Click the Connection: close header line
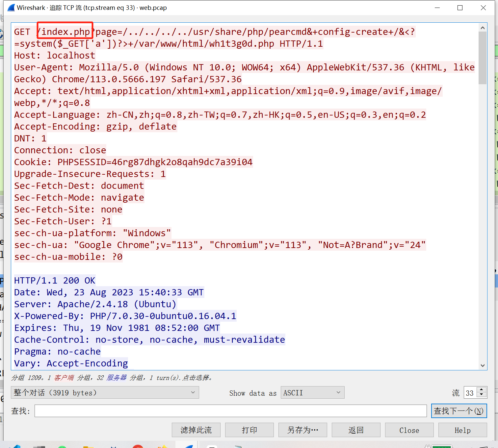This screenshot has height=448, width=498. pyautogui.click(x=60, y=150)
